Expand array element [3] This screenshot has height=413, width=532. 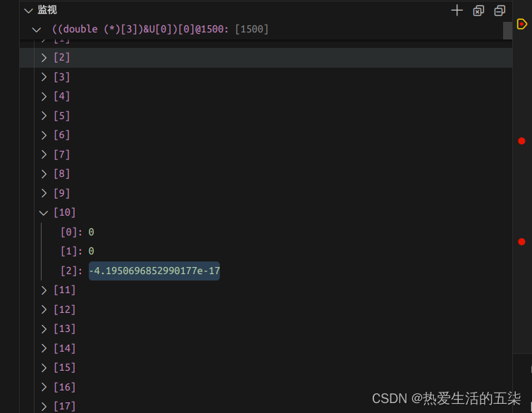[x=44, y=77]
